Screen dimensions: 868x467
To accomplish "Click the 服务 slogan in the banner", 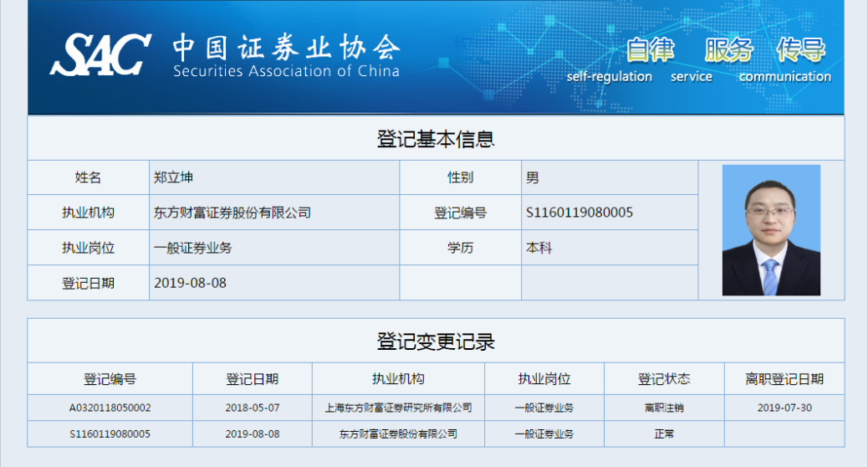I will (x=728, y=50).
